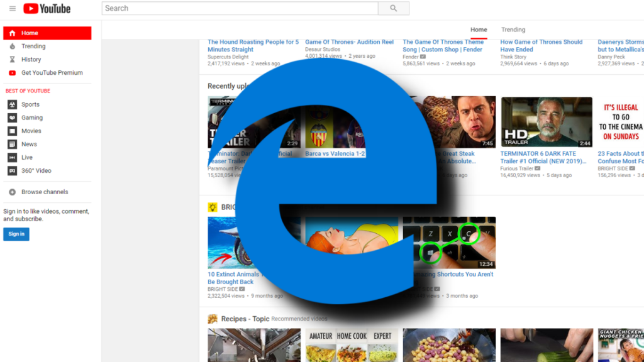Open 'TERMINATOR 6 DARK FATE Trailer' title
Screen dimensions: 644x362
pyautogui.click(x=543, y=157)
